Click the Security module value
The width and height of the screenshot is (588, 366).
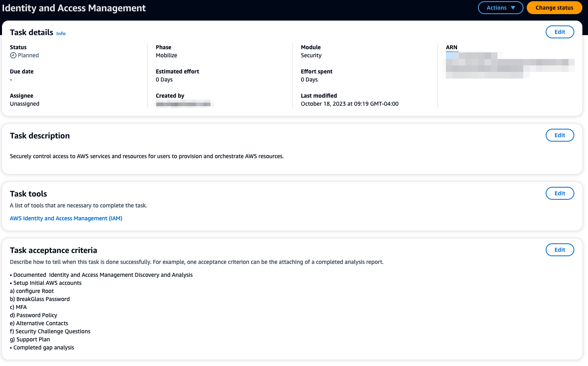pyautogui.click(x=311, y=55)
